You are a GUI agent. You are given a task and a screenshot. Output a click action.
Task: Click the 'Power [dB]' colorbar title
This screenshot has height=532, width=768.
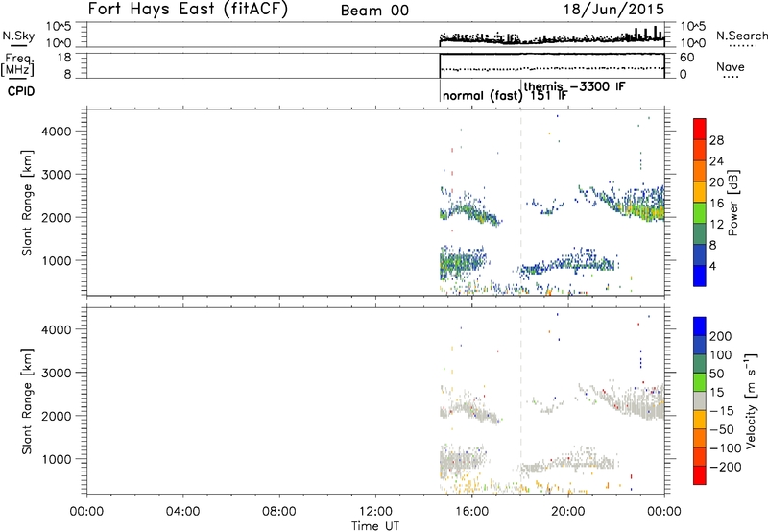coord(733,203)
